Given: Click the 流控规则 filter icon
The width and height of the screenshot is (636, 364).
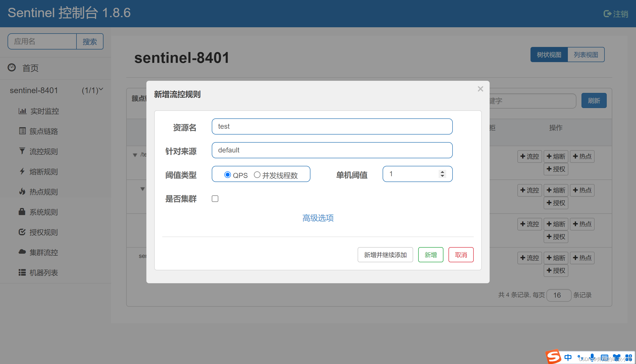Looking at the screenshot, I should 22,151.
